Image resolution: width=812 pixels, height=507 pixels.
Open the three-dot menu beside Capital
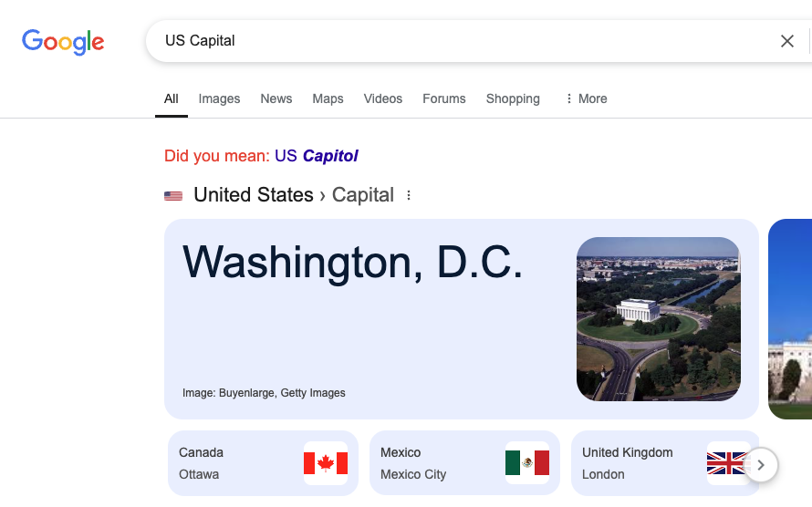[409, 195]
